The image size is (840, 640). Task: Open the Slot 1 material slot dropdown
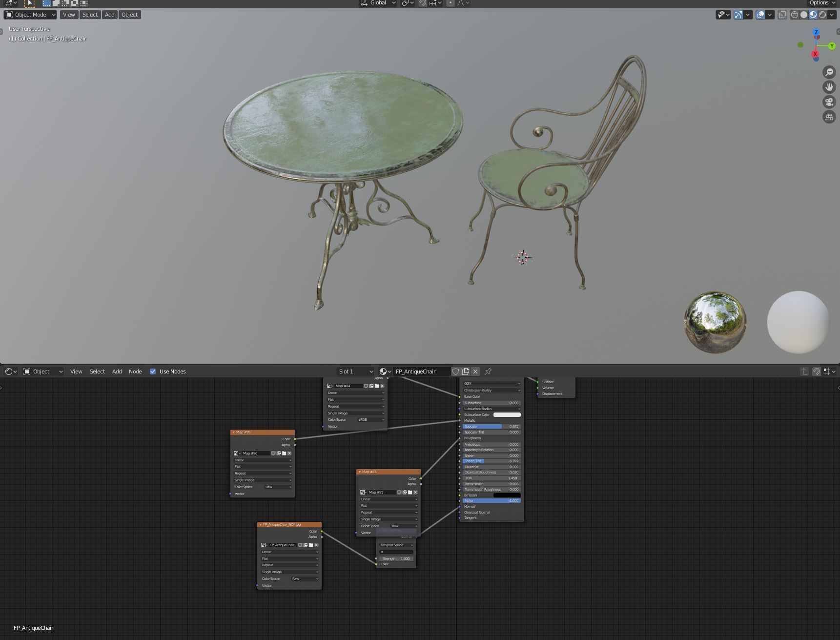pos(356,372)
